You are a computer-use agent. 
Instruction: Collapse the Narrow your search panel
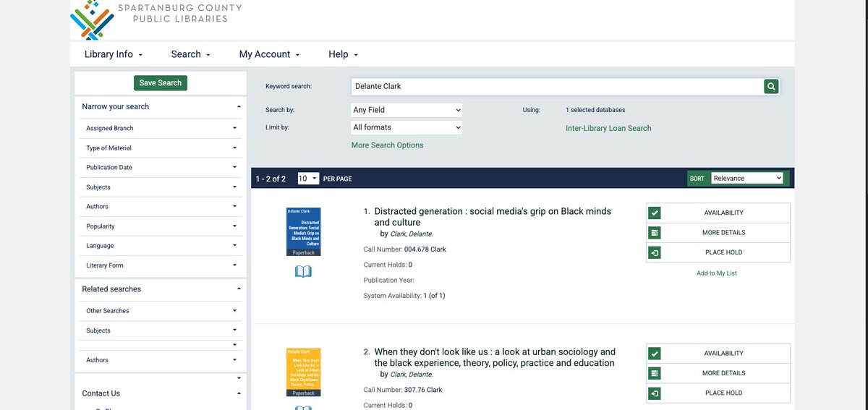pos(161,106)
